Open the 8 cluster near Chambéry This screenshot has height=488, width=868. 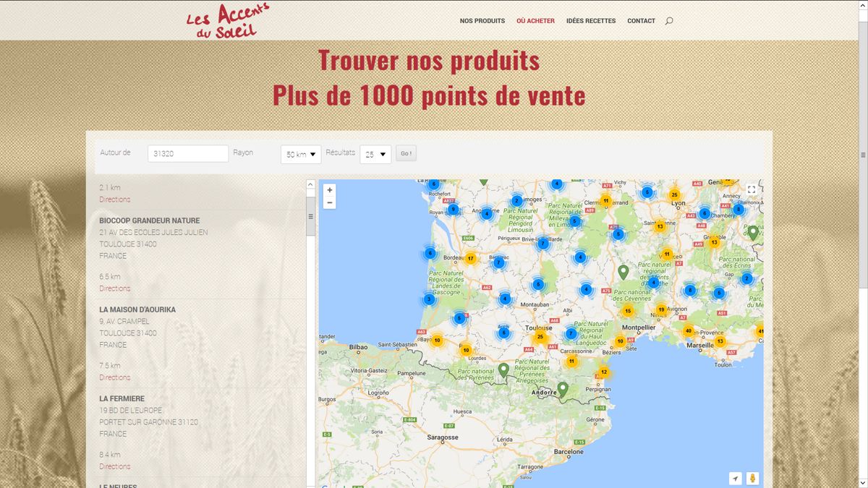coord(738,210)
